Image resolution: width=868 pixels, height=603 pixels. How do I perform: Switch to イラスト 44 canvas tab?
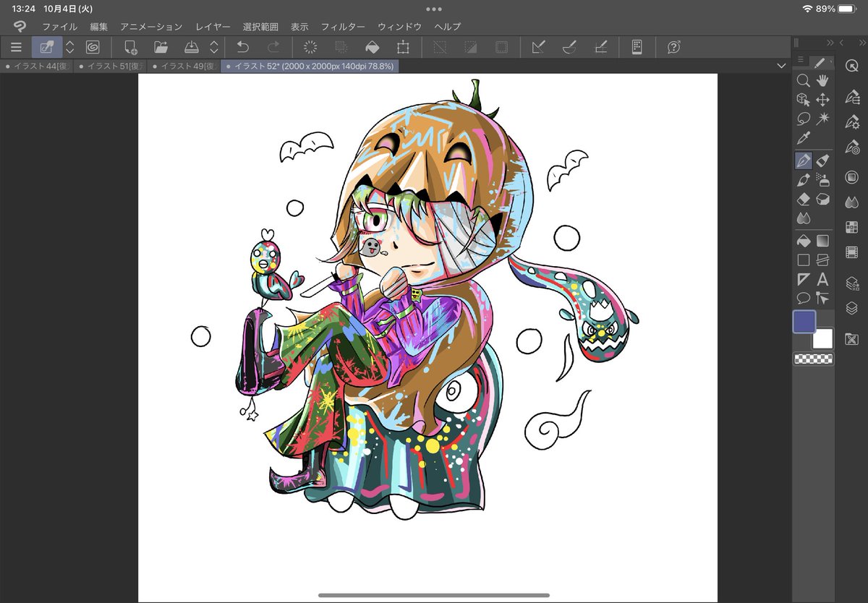(x=37, y=66)
